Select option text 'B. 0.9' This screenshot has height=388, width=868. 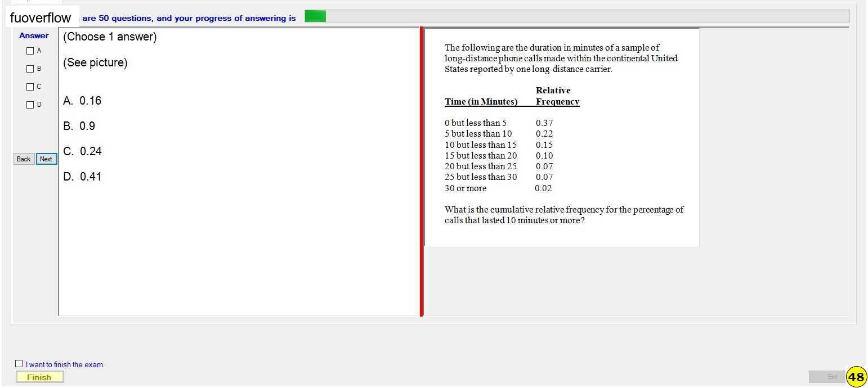[79, 126]
